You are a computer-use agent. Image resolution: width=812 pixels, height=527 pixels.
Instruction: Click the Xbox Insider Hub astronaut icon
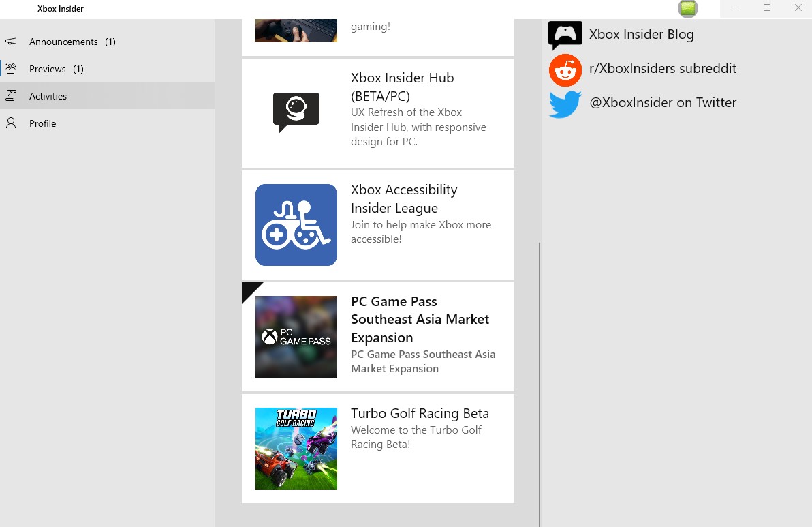[296, 112]
